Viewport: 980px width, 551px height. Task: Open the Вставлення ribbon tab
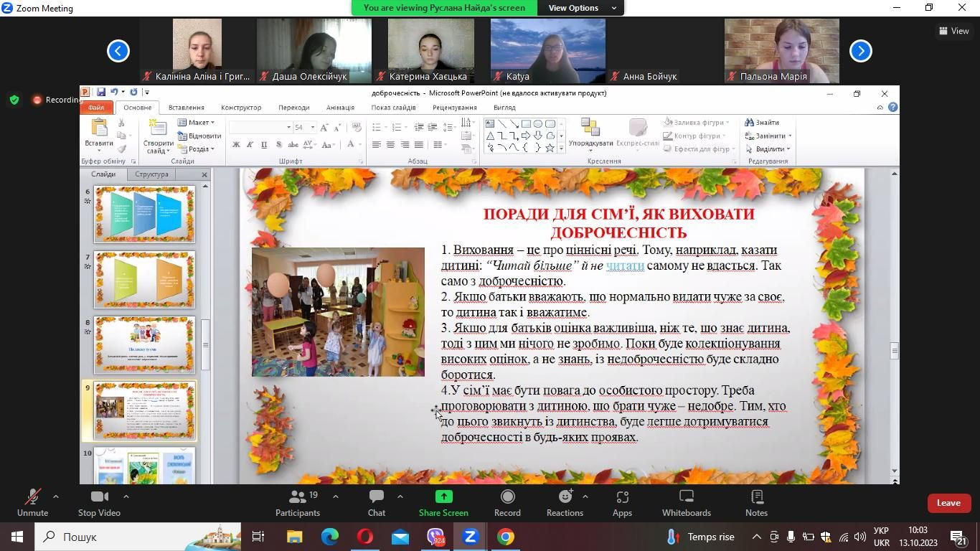pos(186,108)
